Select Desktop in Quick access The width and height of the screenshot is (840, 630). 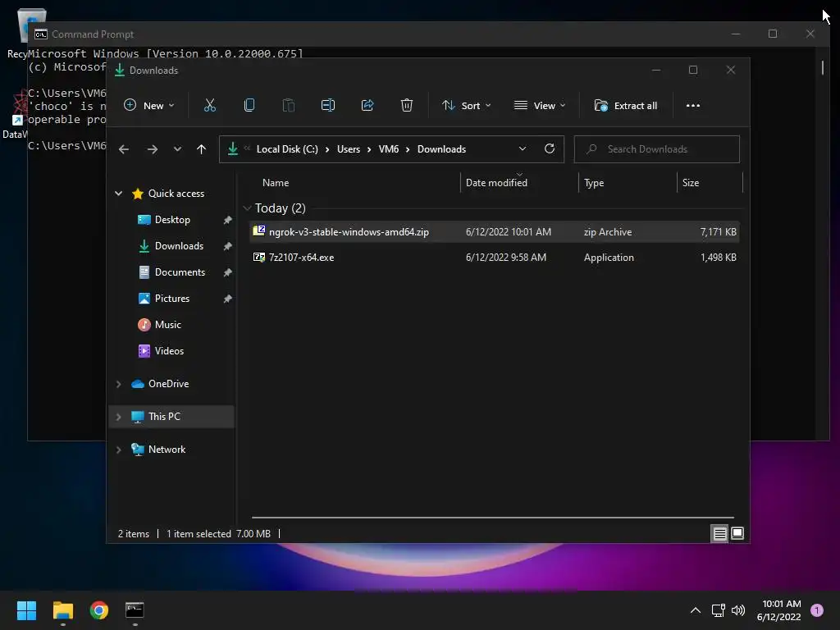(172, 220)
